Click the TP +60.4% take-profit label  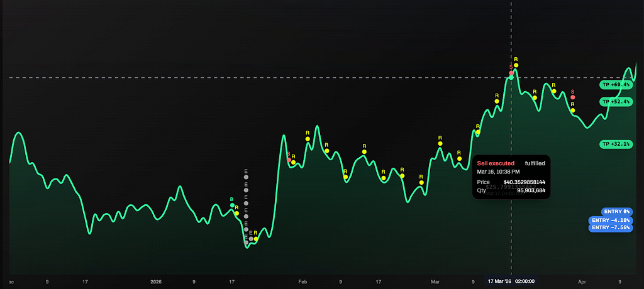click(x=616, y=84)
